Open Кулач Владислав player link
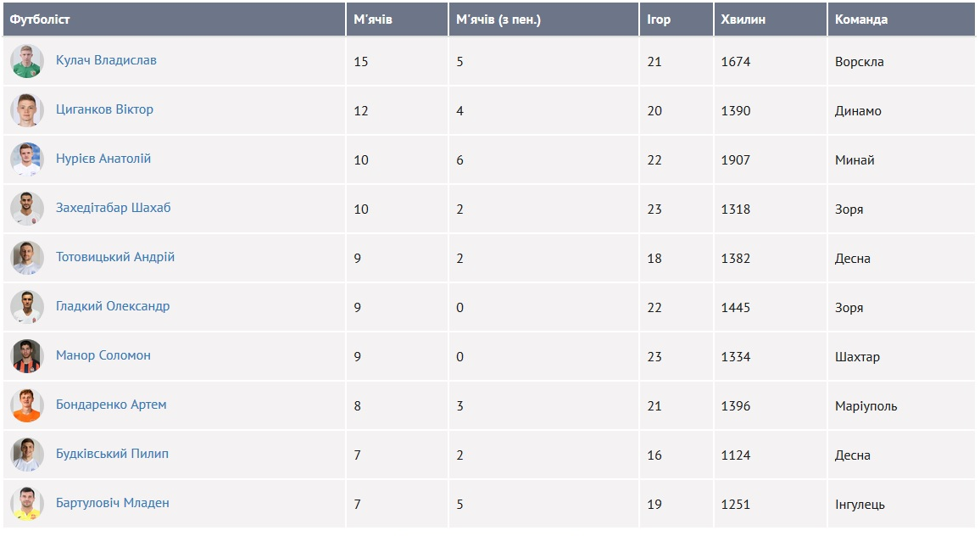This screenshot has width=980, height=536. [x=106, y=60]
